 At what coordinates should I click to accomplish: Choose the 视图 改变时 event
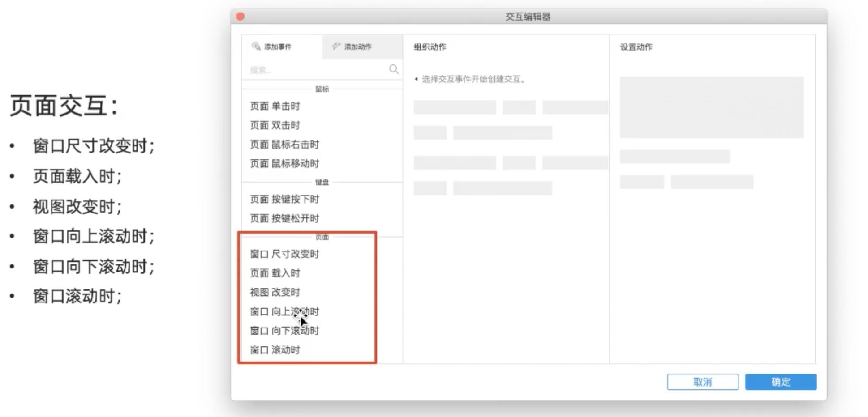pos(275,293)
